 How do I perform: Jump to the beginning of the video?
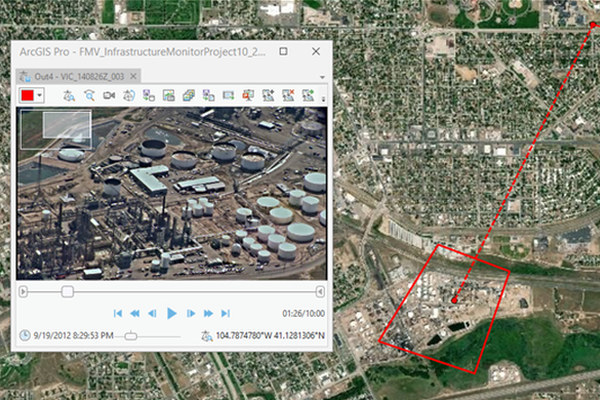click(x=118, y=313)
